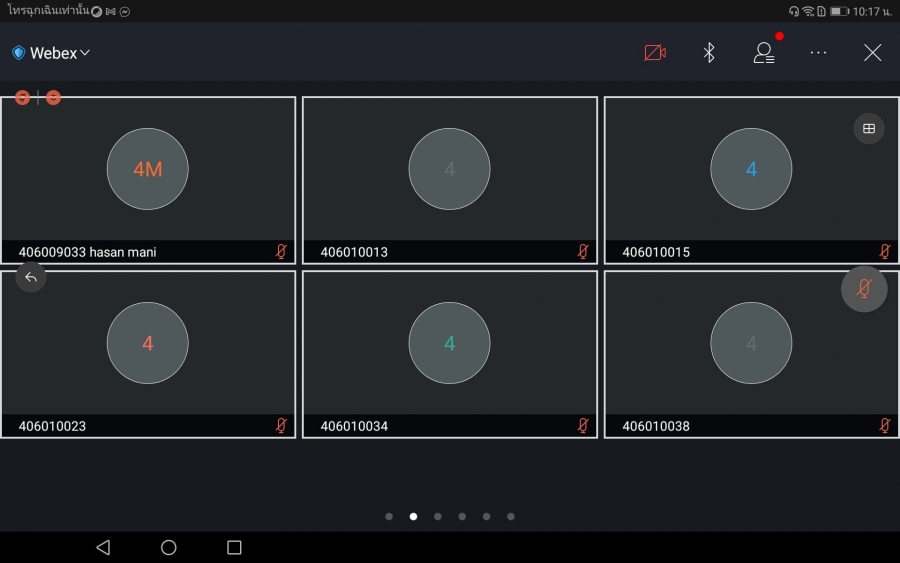Turn on the video camera

(655, 53)
